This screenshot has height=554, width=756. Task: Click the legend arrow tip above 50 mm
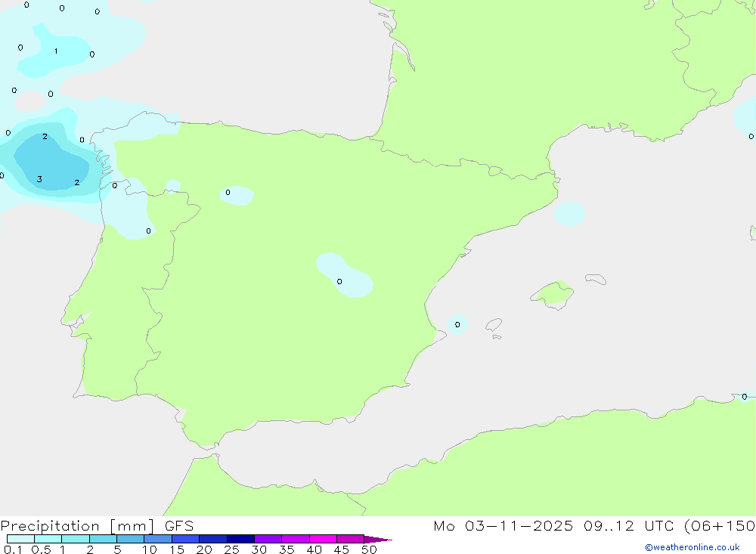(378, 539)
